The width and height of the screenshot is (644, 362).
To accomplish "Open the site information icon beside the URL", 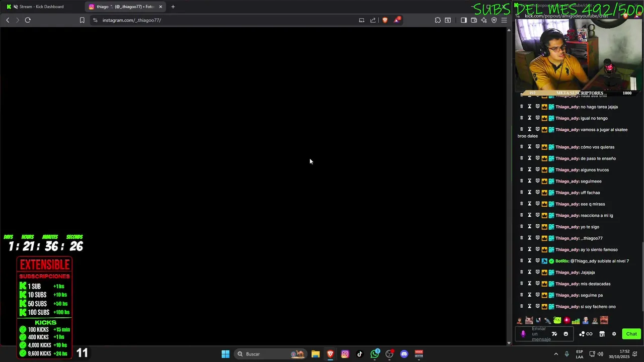I will (95, 20).
